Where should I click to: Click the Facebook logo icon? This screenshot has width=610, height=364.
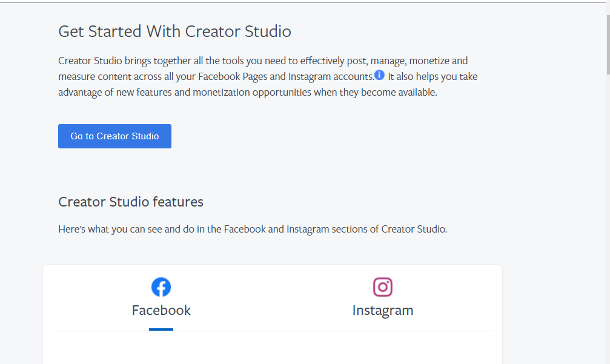(x=161, y=287)
